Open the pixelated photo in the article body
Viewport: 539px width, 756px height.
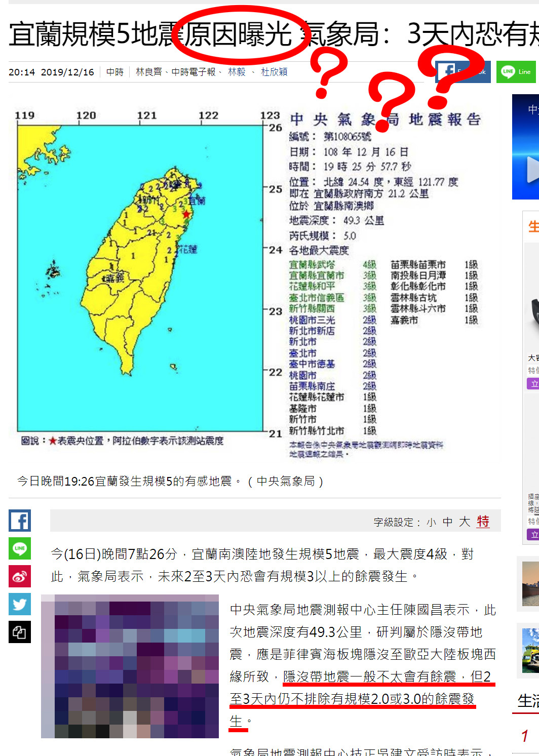point(130,666)
